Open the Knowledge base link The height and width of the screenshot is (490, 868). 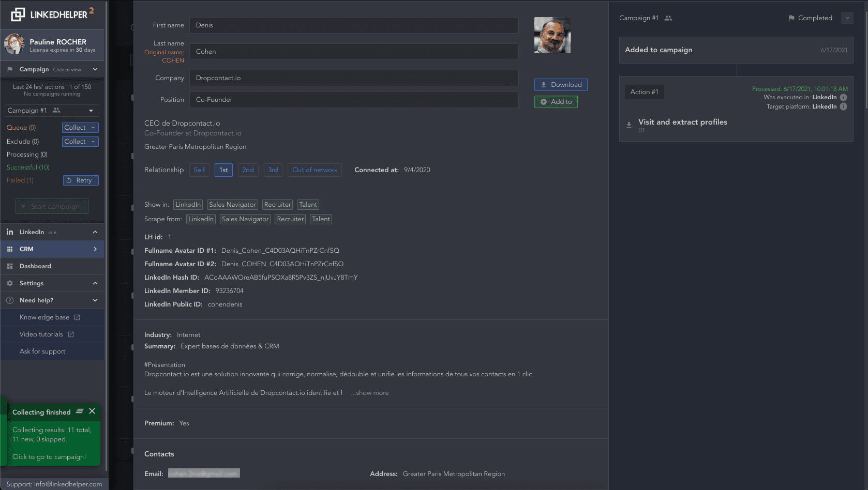[44, 317]
